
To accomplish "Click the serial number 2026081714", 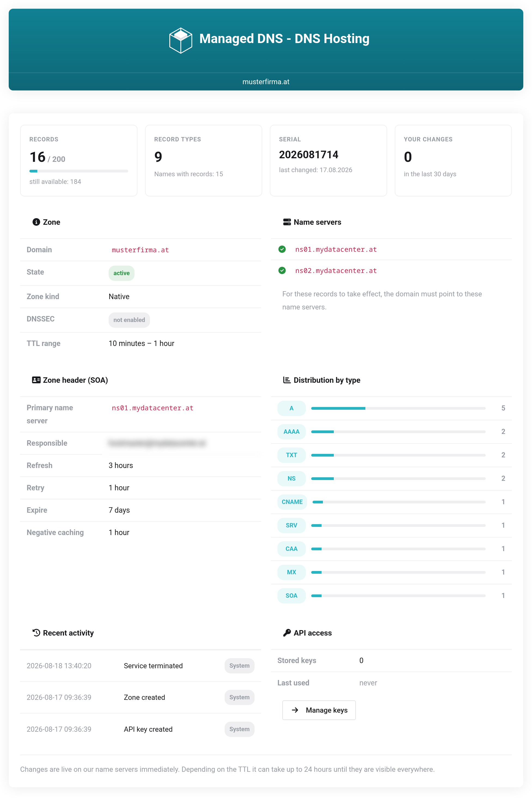I will (x=308, y=155).
